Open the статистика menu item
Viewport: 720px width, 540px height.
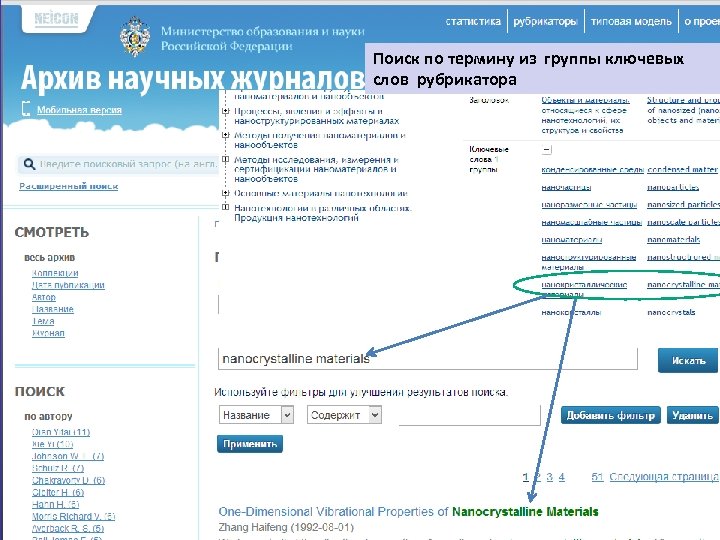tap(473, 21)
